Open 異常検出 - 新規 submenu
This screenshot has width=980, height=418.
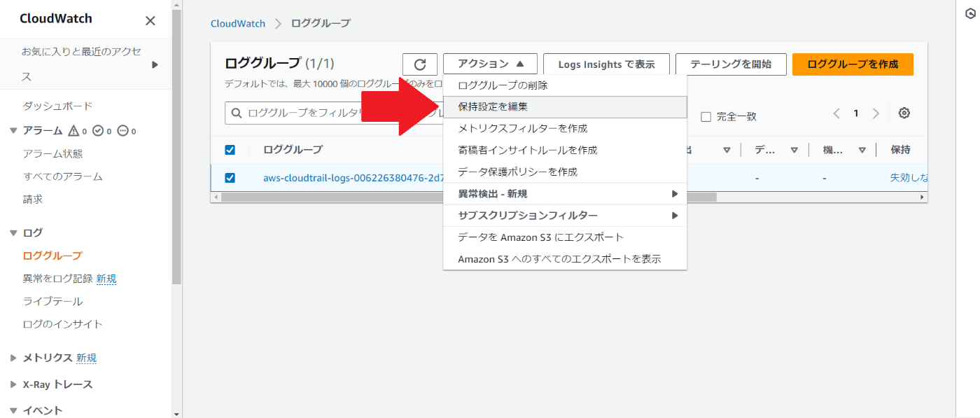(565, 194)
